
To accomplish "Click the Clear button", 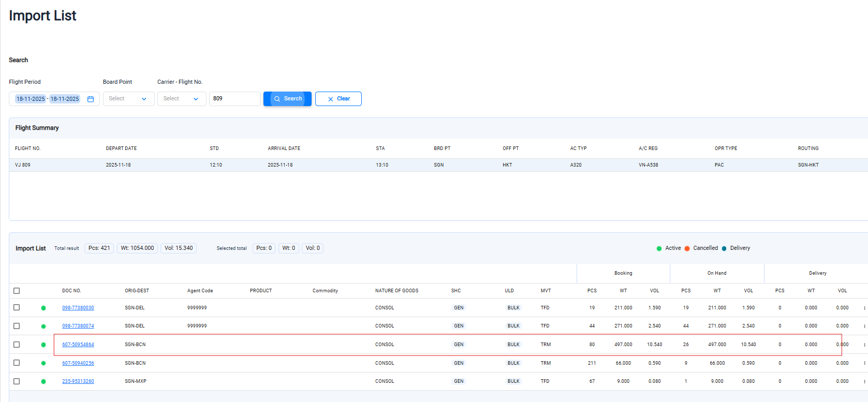I will (x=338, y=99).
